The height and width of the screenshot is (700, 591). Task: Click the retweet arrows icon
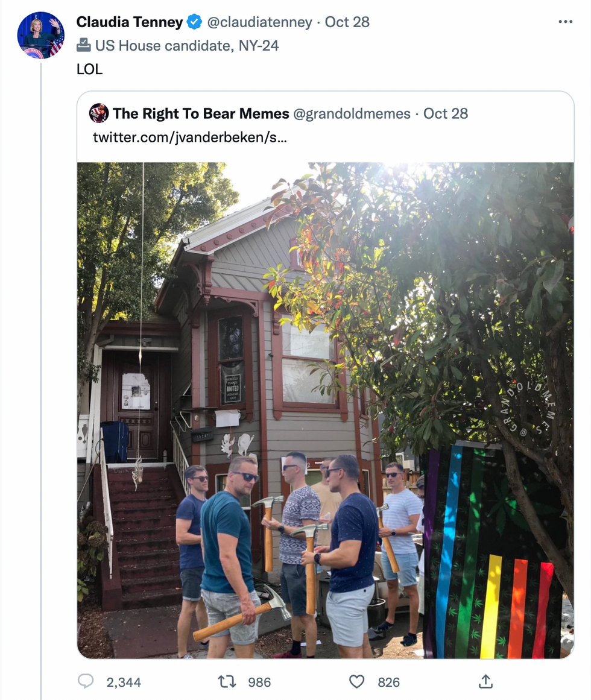pyautogui.click(x=227, y=682)
